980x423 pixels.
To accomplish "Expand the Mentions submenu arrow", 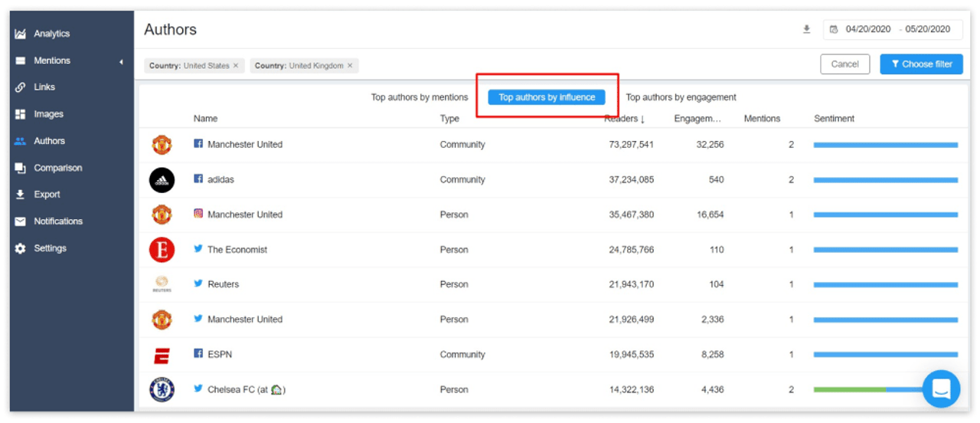I will click(x=121, y=61).
